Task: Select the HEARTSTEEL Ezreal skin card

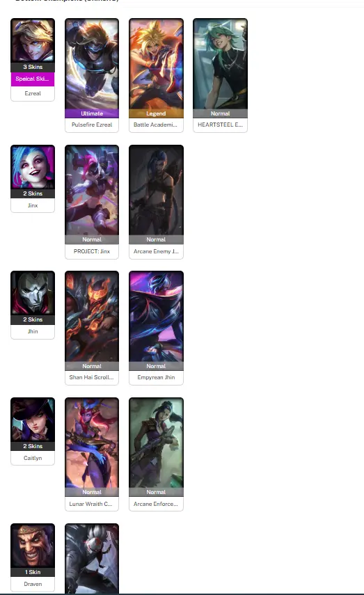Action: 220,75
